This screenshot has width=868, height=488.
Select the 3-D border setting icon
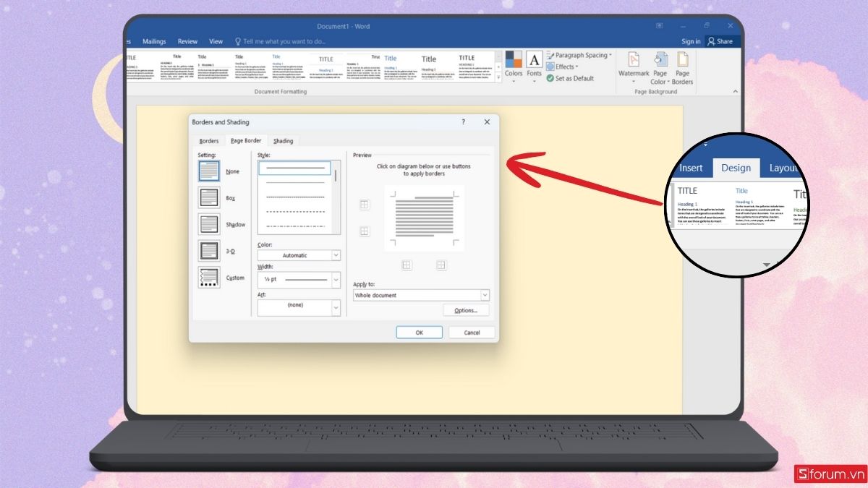(x=208, y=251)
